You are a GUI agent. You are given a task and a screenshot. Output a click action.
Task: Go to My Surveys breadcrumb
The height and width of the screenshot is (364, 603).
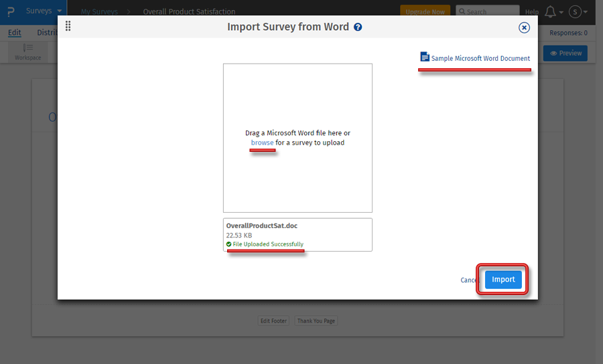coord(99,11)
